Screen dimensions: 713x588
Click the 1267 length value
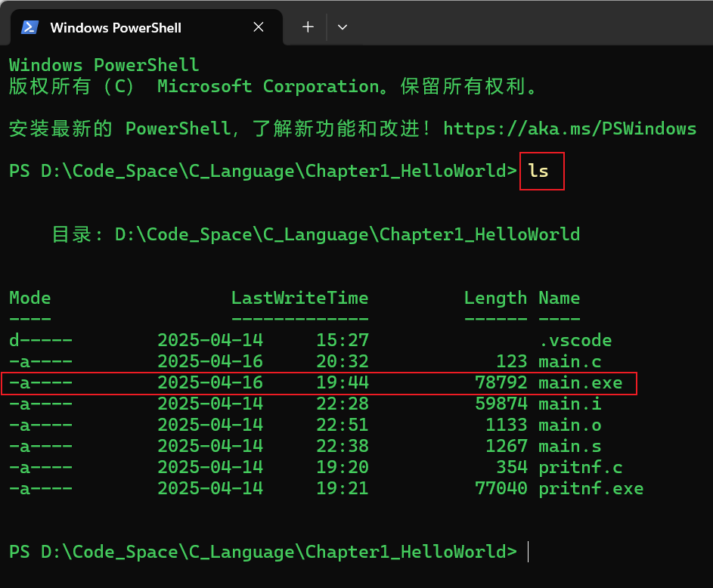click(507, 446)
